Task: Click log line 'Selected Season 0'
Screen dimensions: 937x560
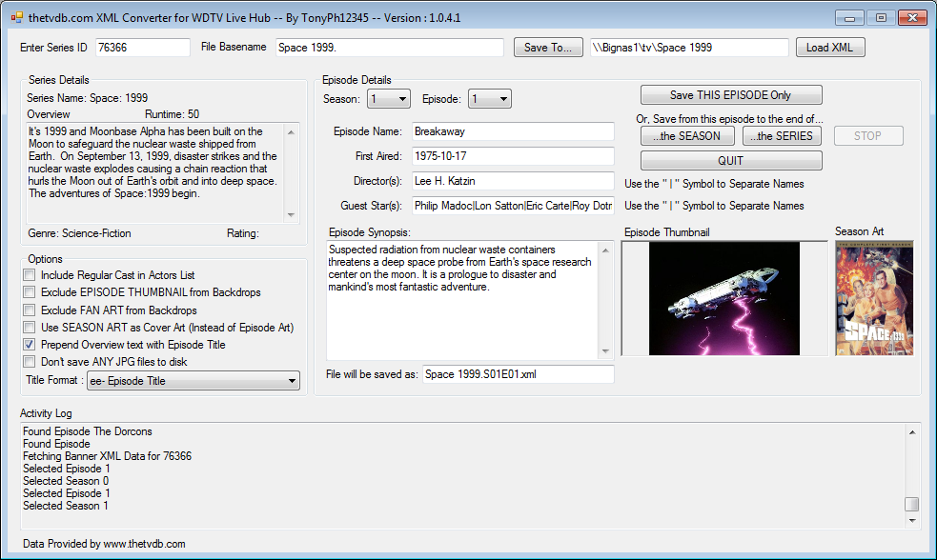Action: tap(66, 481)
